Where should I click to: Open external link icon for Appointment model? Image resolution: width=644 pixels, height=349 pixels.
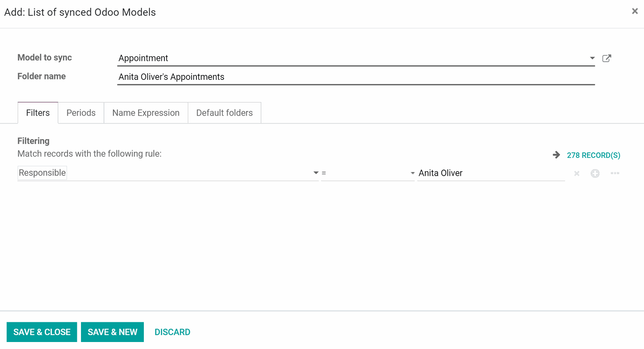(x=607, y=58)
